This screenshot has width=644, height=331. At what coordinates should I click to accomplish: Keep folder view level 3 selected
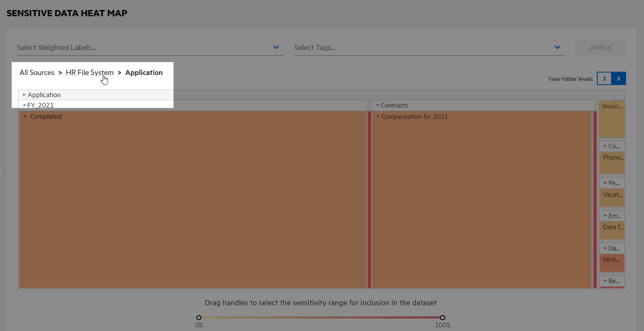coord(619,78)
